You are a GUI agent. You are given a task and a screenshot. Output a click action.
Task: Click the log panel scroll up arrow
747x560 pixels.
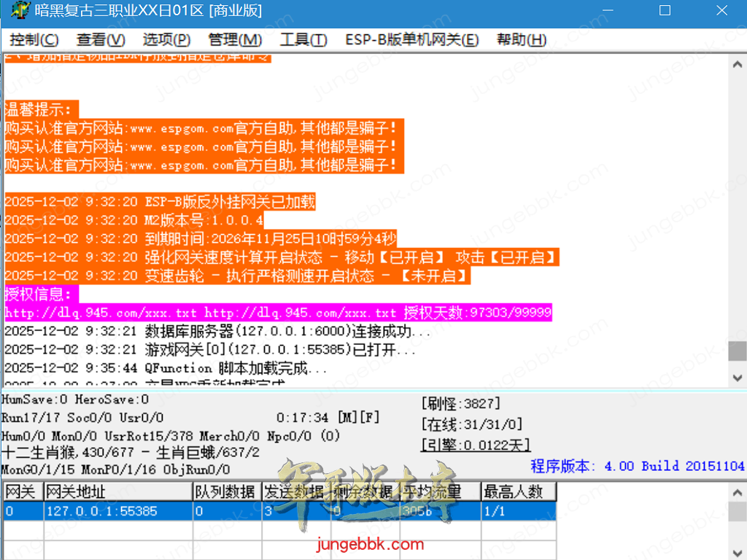(x=738, y=65)
